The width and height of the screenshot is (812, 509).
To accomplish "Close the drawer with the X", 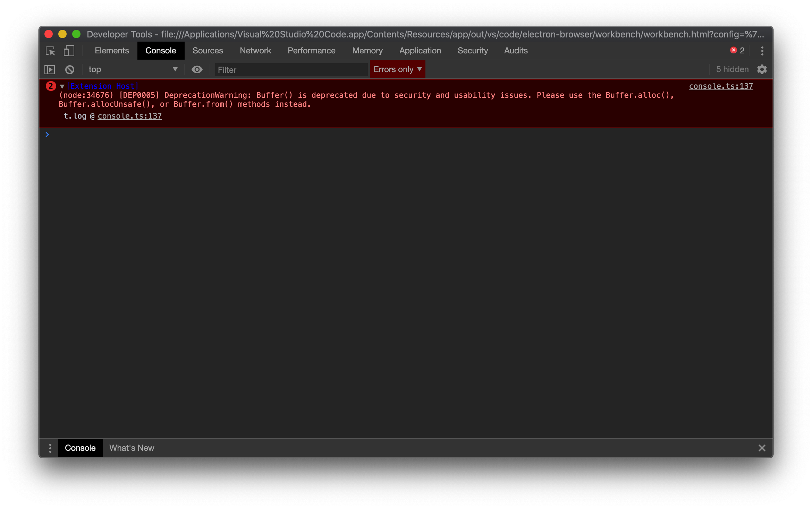I will (x=762, y=448).
